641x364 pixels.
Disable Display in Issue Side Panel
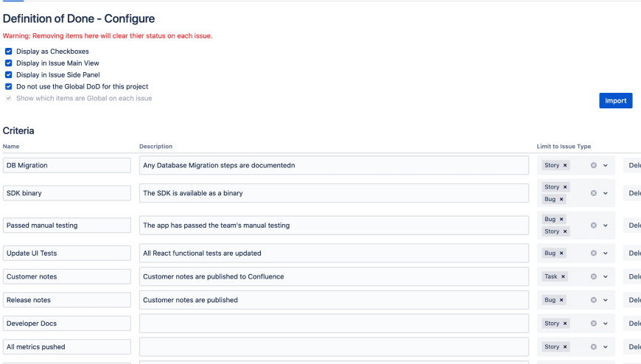click(x=9, y=75)
